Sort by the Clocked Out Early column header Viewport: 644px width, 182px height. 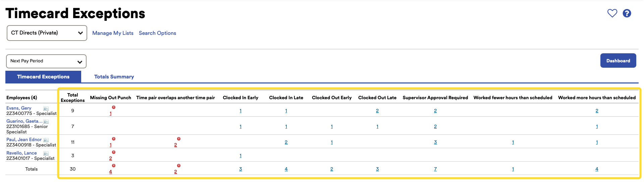(332, 98)
